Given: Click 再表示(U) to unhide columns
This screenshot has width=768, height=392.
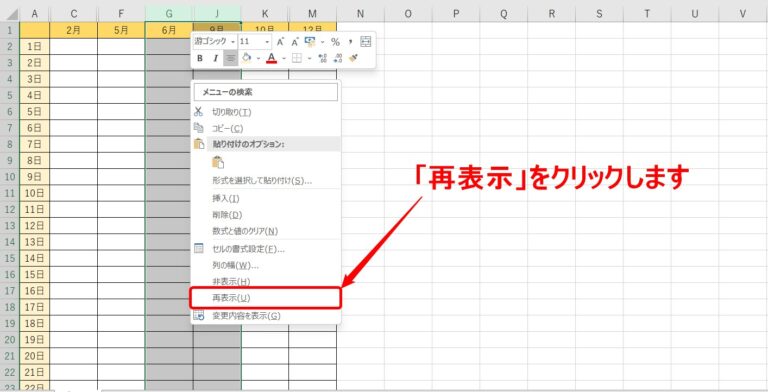Looking at the screenshot, I should tap(265, 298).
